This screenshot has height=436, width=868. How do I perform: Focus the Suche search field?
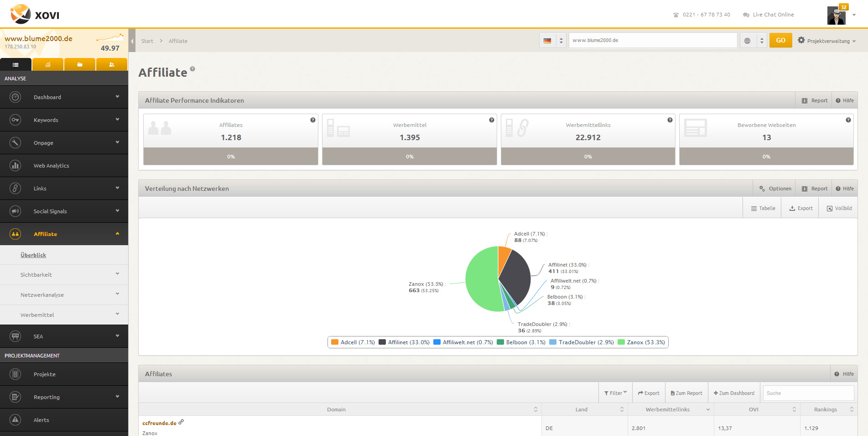pyautogui.click(x=808, y=393)
